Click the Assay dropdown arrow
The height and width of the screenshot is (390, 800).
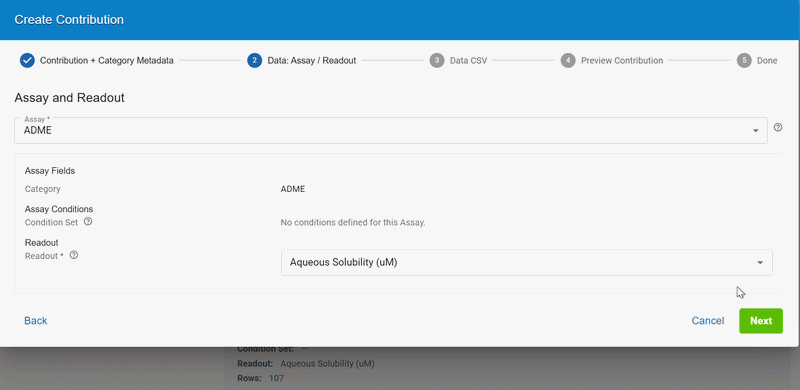[756, 131]
